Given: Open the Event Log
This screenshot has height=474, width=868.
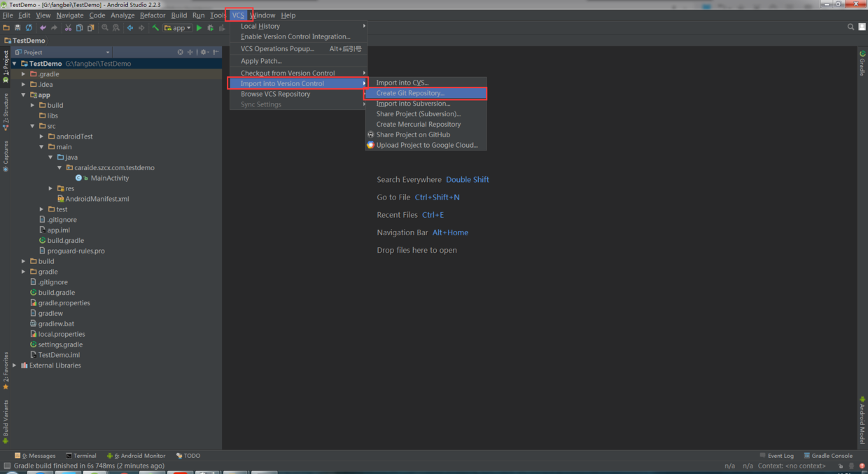Looking at the screenshot, I should [x=777, y=456].
